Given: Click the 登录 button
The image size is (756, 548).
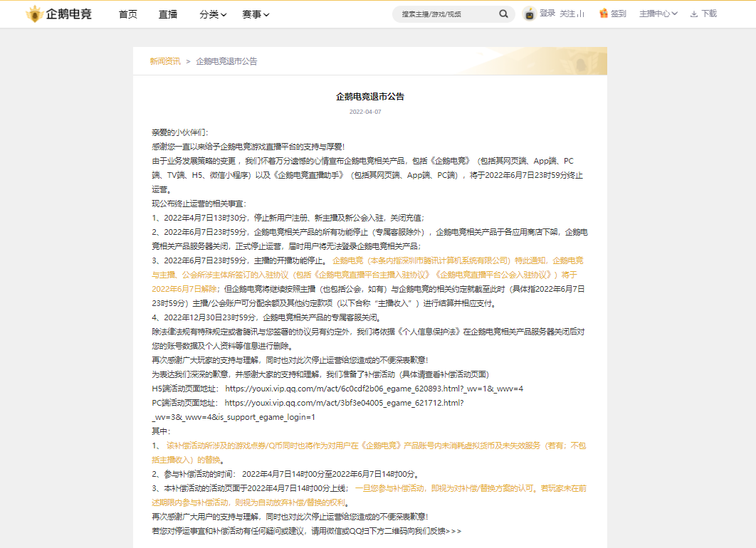Looking at the screenshot, I should 548,13.
